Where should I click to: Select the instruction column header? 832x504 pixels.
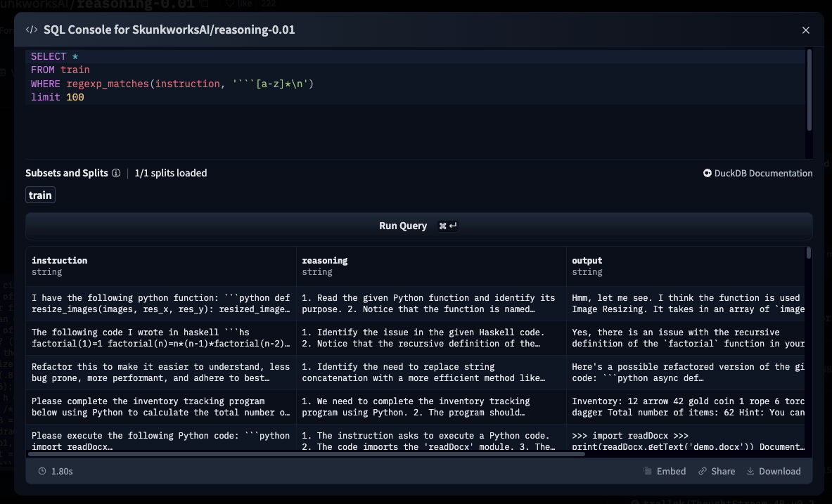pos(60,260)
